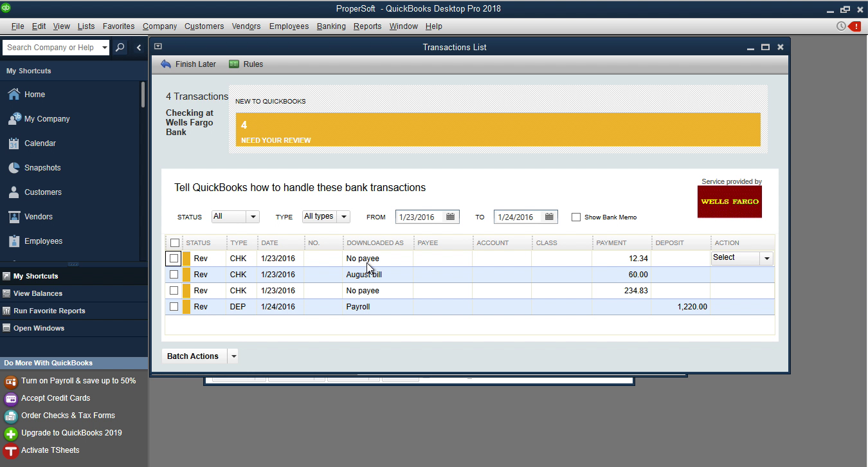This screenshot has height=467, width=868.
Task: Click the Search Company or Help field
Action: [51, 47]
